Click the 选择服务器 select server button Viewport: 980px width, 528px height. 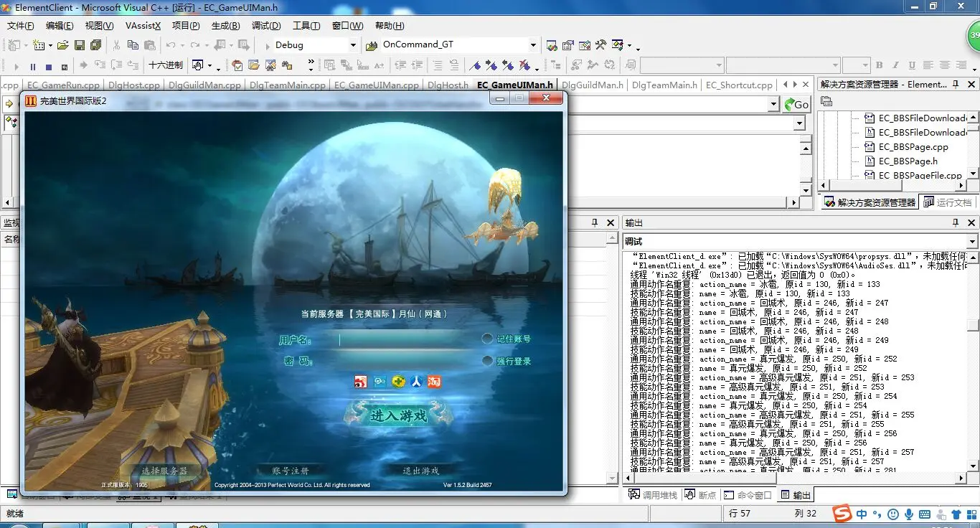tap(164, 471)
